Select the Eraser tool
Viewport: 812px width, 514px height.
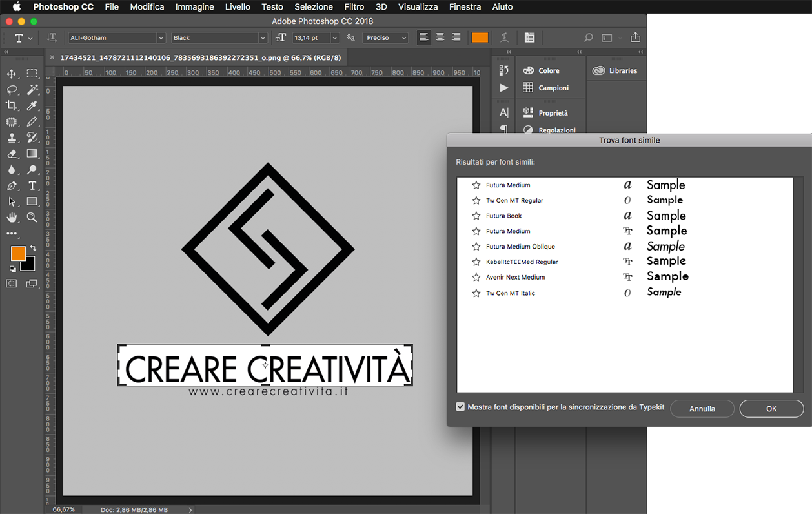12,154
